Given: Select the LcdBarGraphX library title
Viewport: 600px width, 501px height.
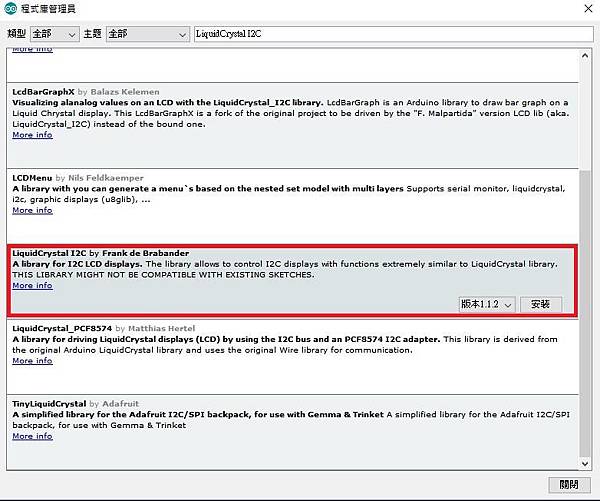Looking at the screenshot, I should [x=43, y=92].
